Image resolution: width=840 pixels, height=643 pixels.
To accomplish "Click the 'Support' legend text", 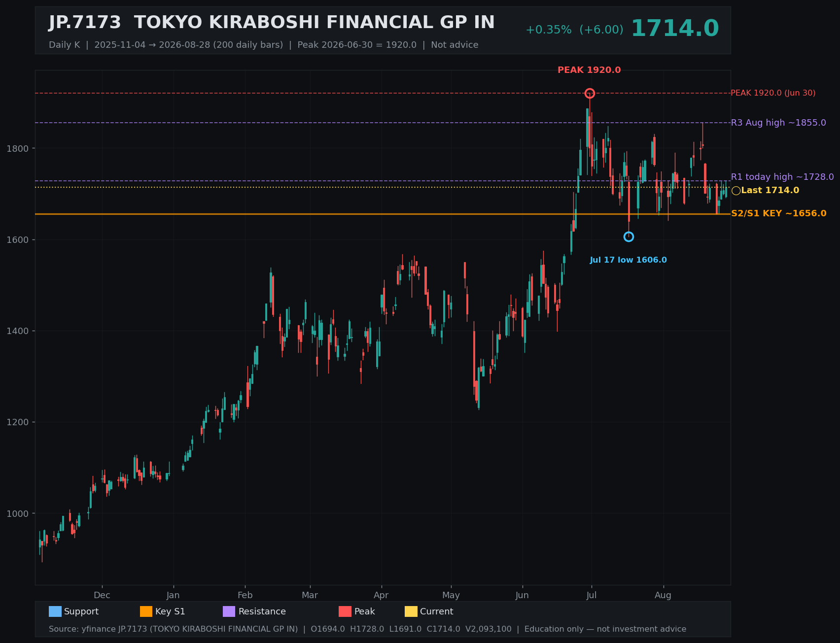I will [x=81, y=611].
